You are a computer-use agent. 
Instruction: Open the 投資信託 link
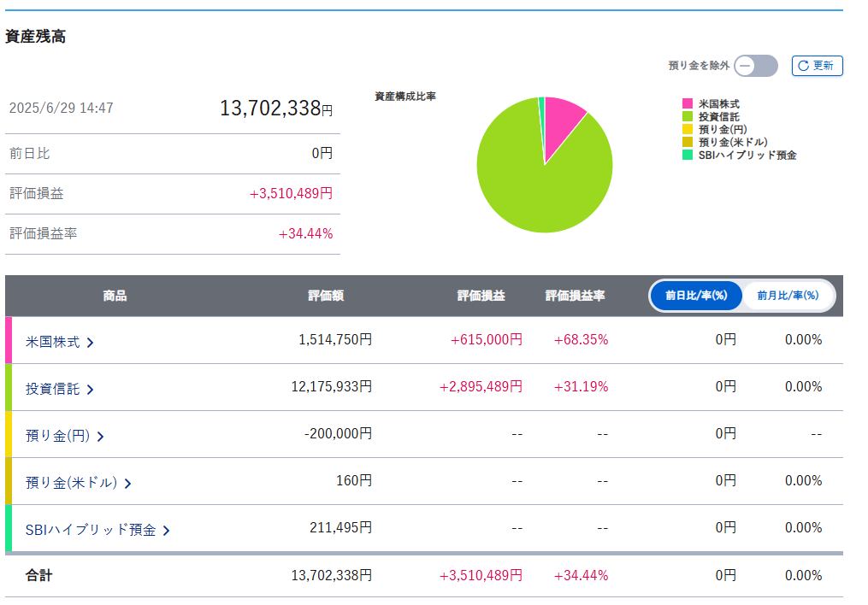(52, 390)
